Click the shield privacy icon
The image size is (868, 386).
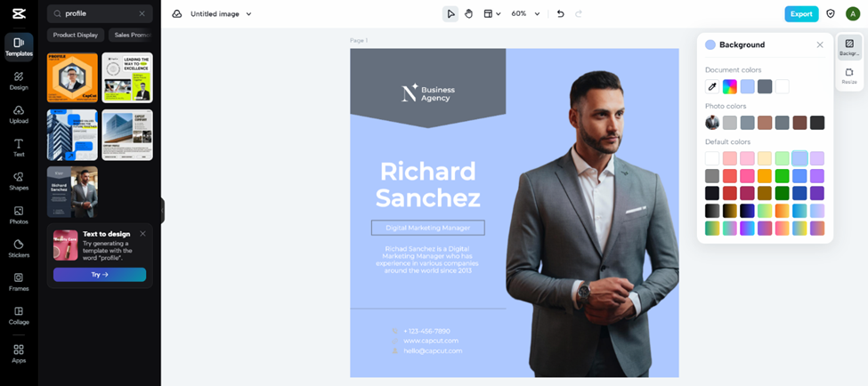(831, 14)
